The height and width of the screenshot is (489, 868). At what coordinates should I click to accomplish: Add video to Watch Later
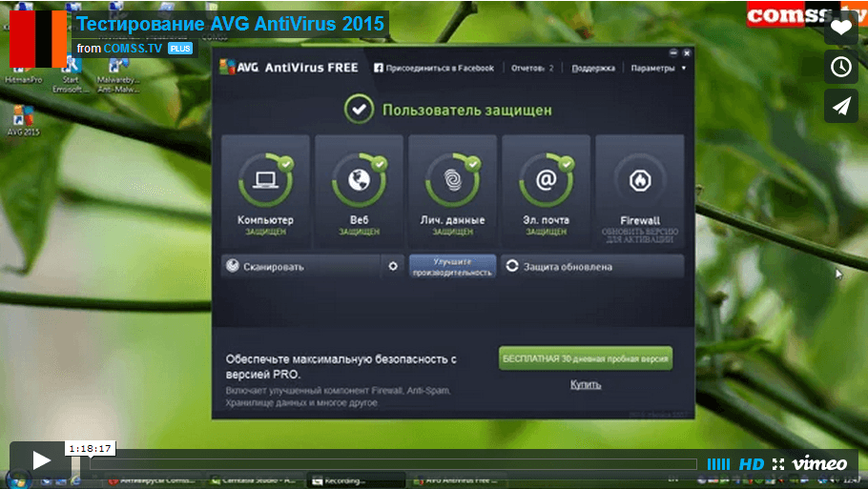[841, 67]
